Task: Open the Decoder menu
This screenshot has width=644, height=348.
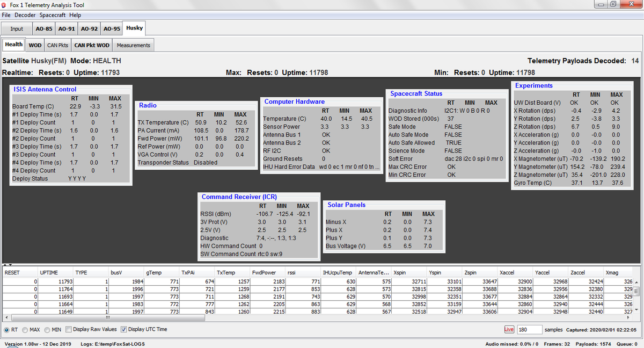Action: [x=25, y=15]
